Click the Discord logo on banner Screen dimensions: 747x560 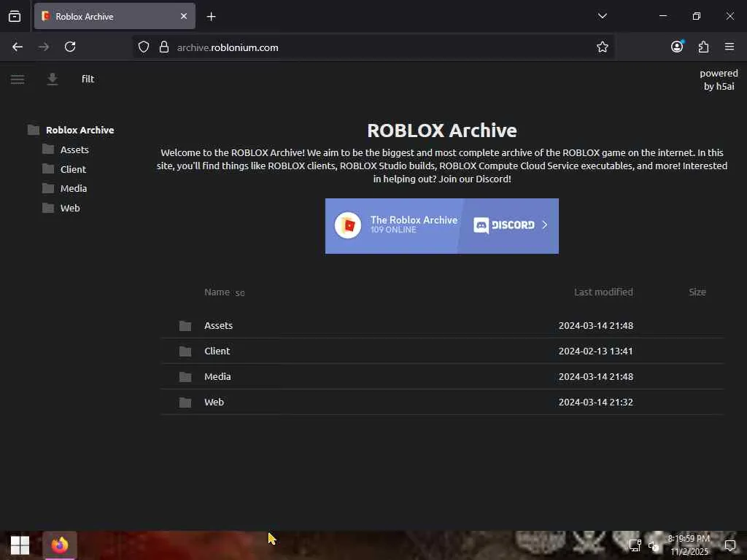pos(504,225)
